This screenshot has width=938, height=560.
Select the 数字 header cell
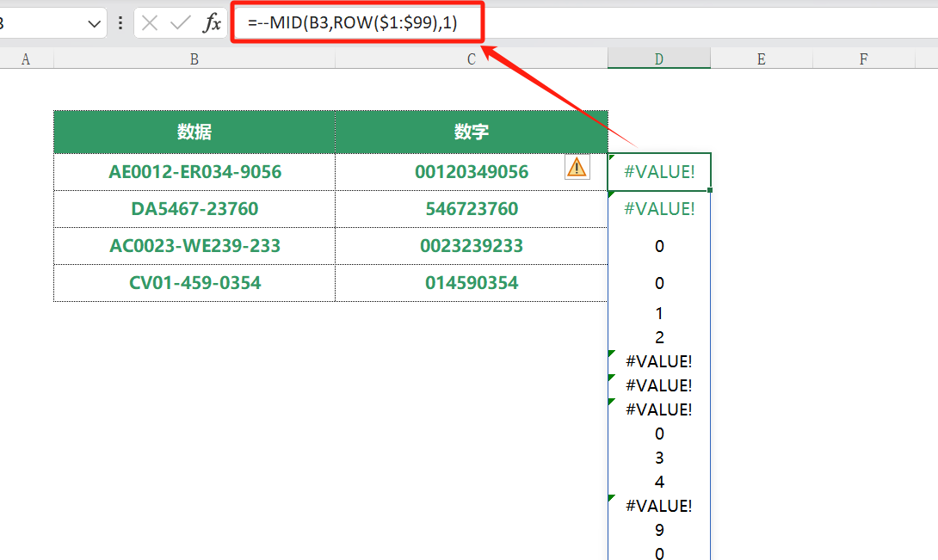472,132
